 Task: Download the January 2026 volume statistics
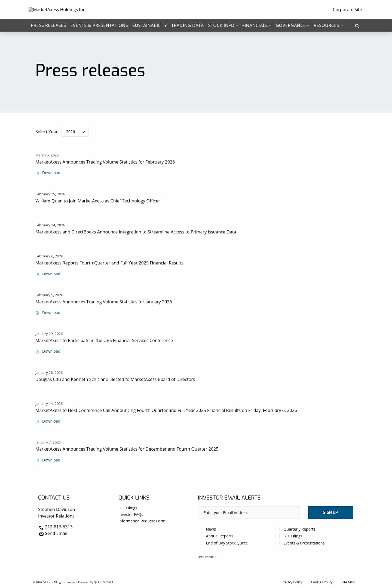pyautogui.click(x=51, y=313)
